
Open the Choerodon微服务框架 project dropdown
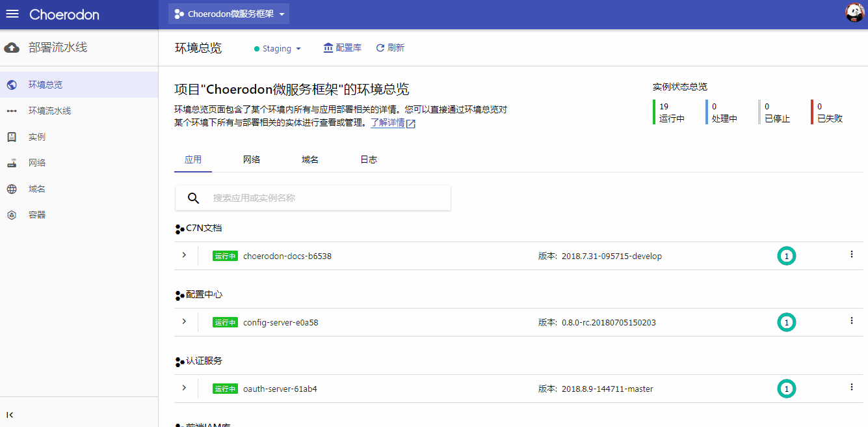[229, 14]
